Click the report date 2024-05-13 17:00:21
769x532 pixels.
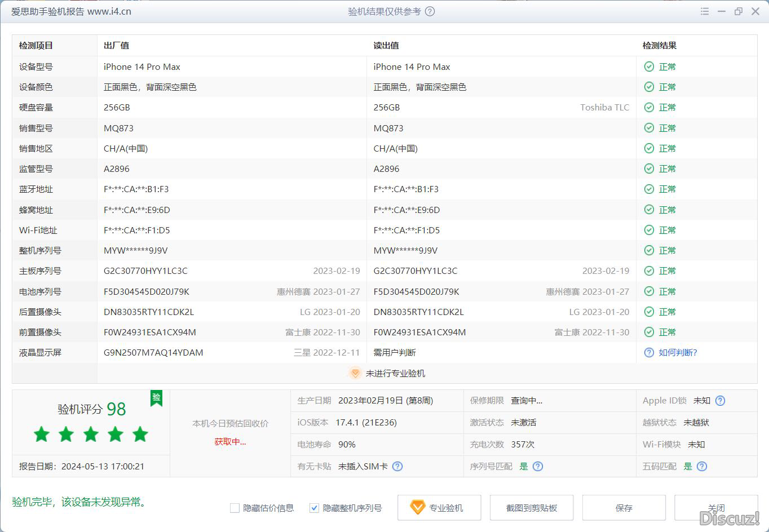(103, 466)
